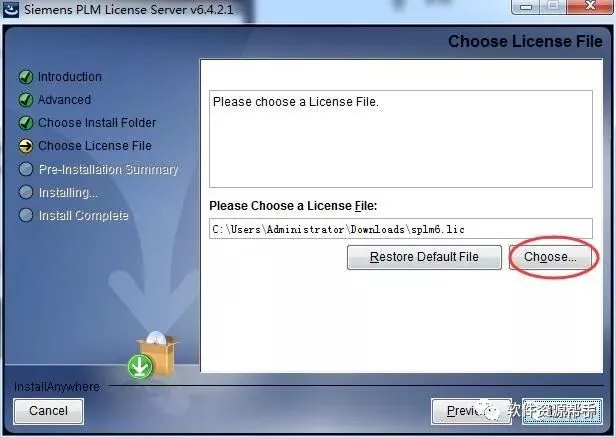
Task: Click the installer box with download arrow icon
Action: [x=152, y=356]
